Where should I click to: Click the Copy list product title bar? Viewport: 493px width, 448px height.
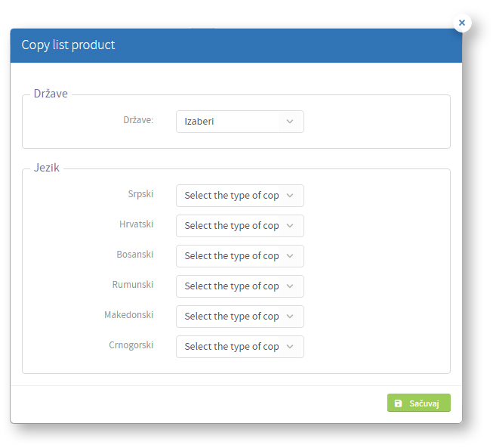(x=236, y=45)
